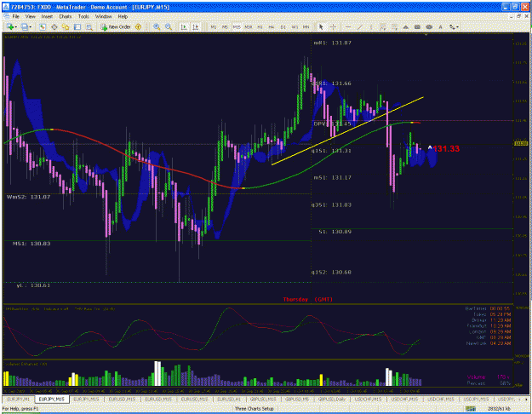Screen dimensions: 532x414
Task: Switch to the USDJPY,M15 chart tab
Action: [x=476, y=399]
